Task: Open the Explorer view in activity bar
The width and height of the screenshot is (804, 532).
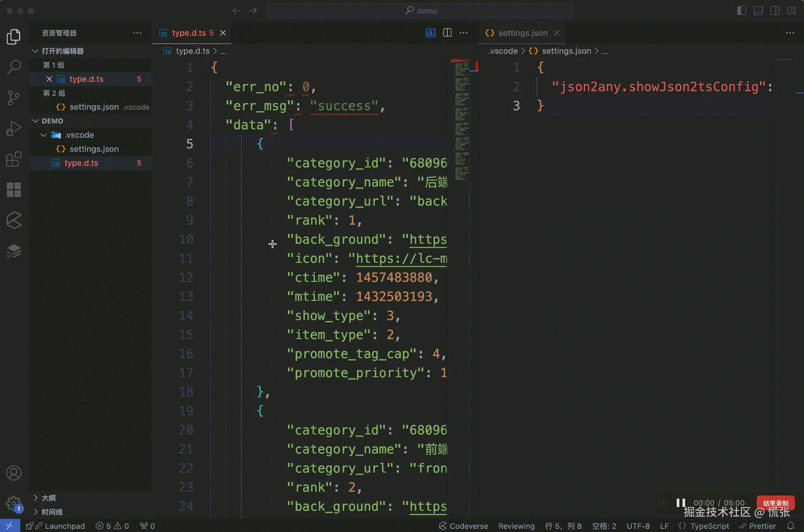Action: [x=14, y=37]
